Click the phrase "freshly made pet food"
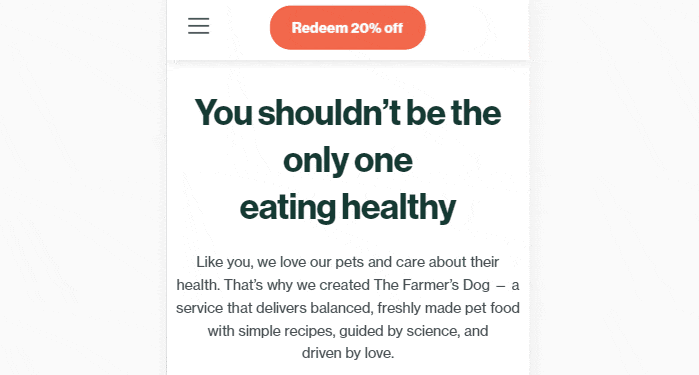 pos(448,308)
